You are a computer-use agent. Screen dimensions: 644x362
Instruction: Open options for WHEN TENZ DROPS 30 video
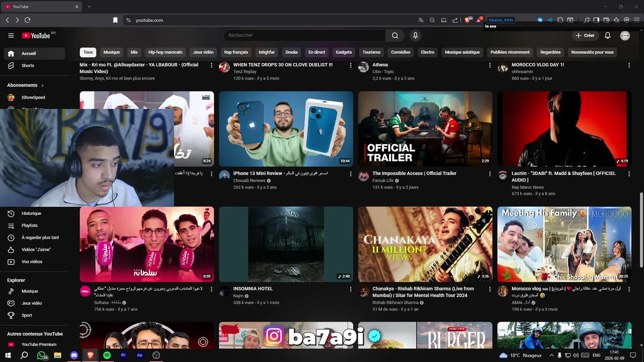(x=351, y=65)
